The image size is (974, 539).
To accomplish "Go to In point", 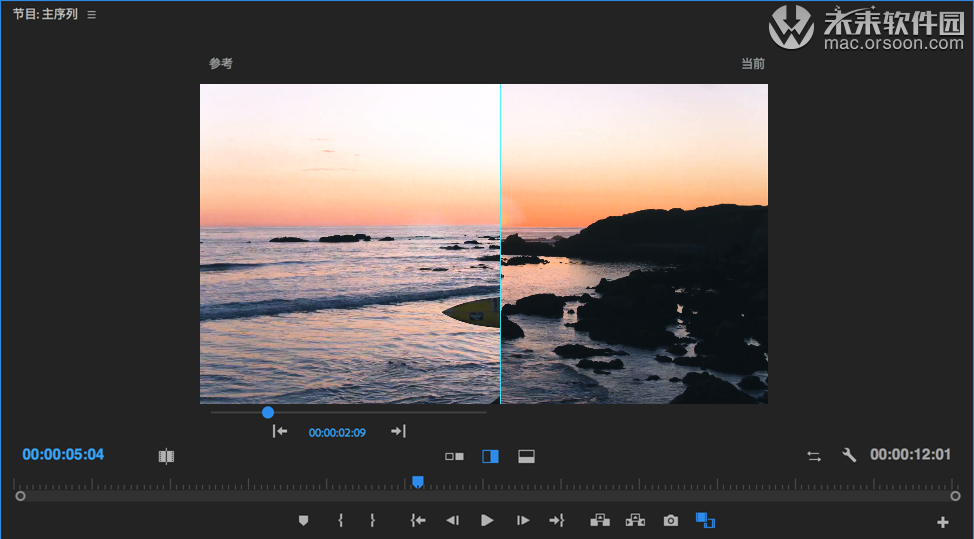I will (418, 520).
